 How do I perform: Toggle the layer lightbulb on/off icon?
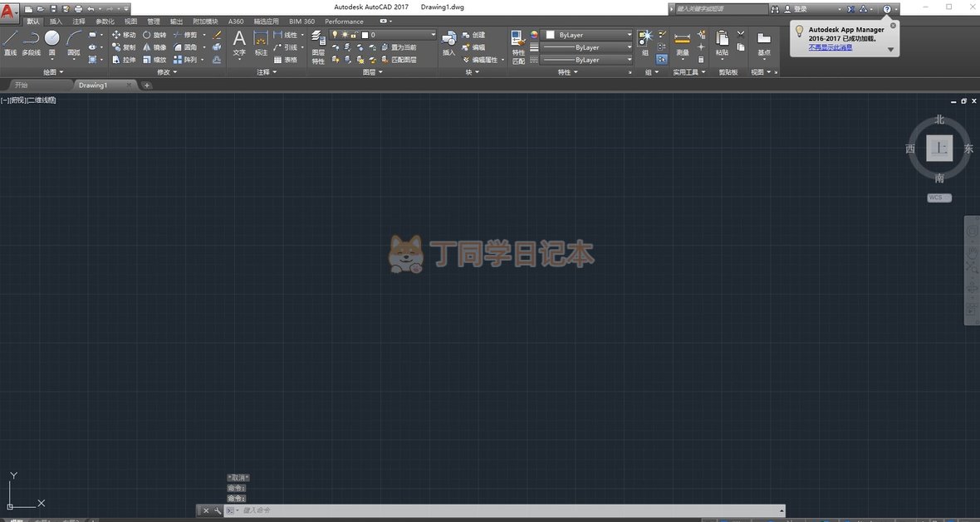click(335, 35)
